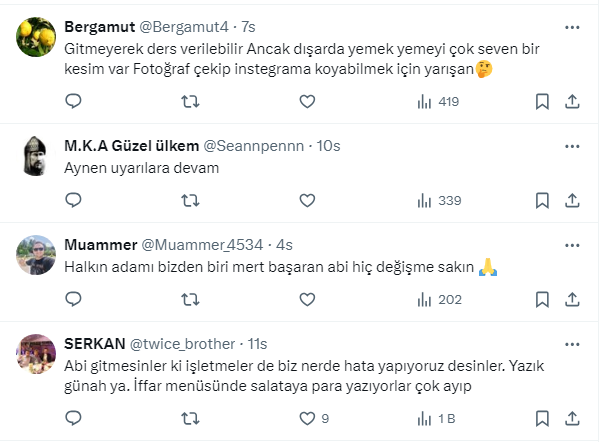Open more options on M.K.A Güzel ülkem's tweet

point(572,145)
